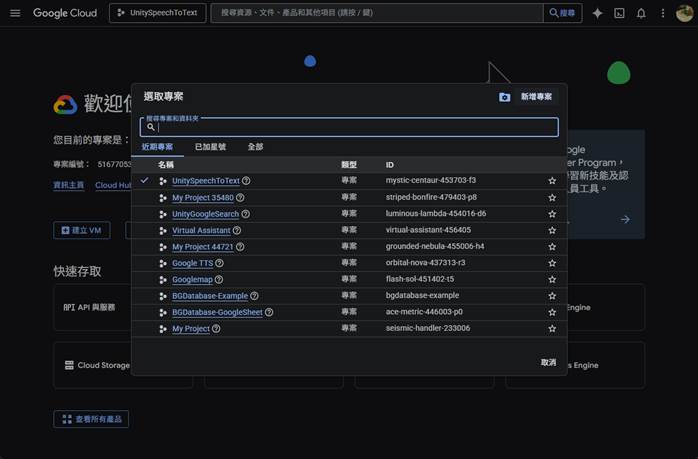Click help icon beside Virtual Assistant

237,230
